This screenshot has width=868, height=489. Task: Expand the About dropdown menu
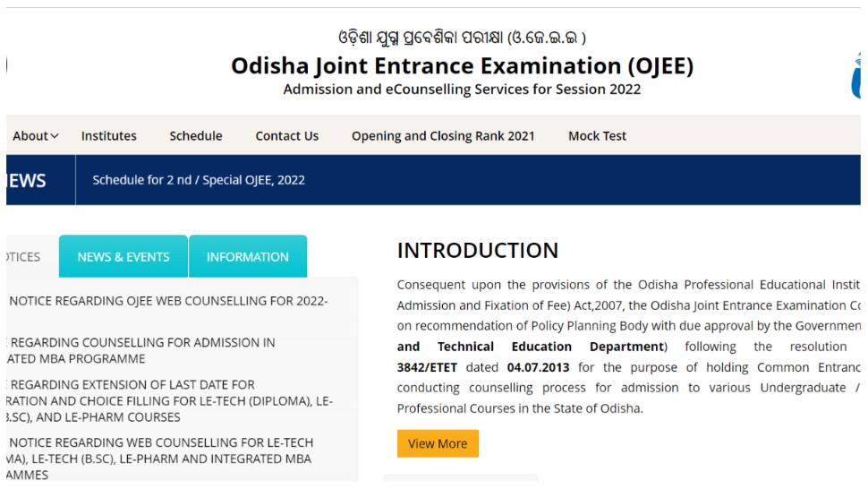pos(36,135)
